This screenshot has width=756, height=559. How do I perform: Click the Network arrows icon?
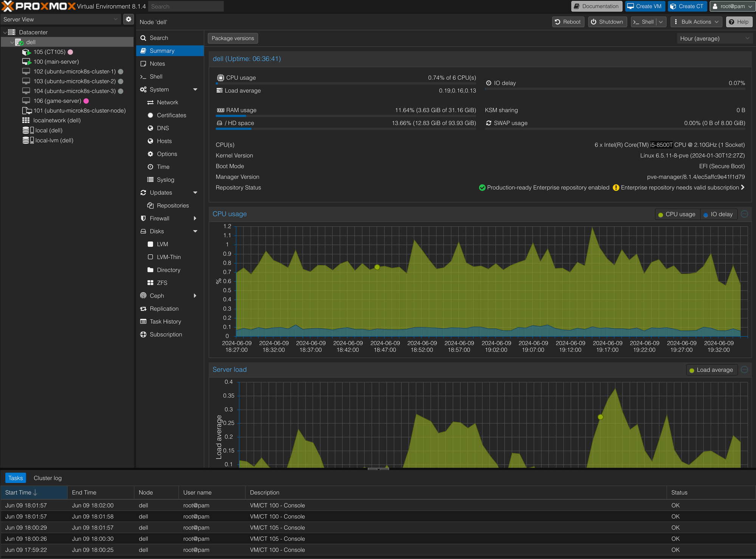150,102
